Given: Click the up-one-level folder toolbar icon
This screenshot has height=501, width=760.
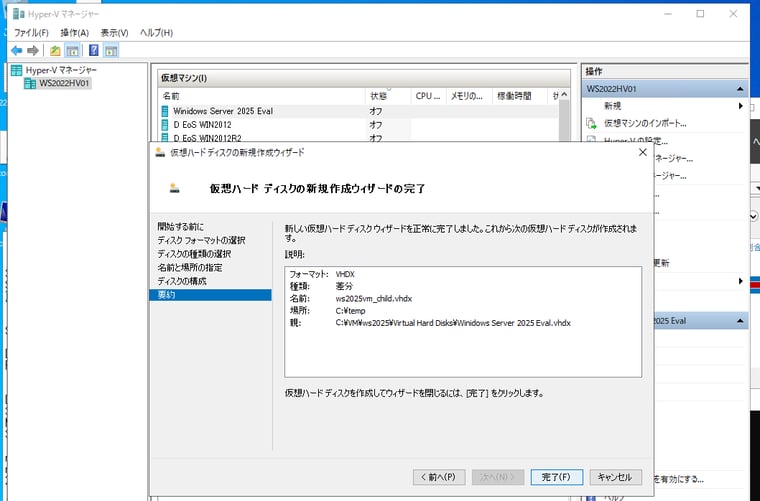Looking at the screenshot, I should pyautogui.click(x=55, y=50).
